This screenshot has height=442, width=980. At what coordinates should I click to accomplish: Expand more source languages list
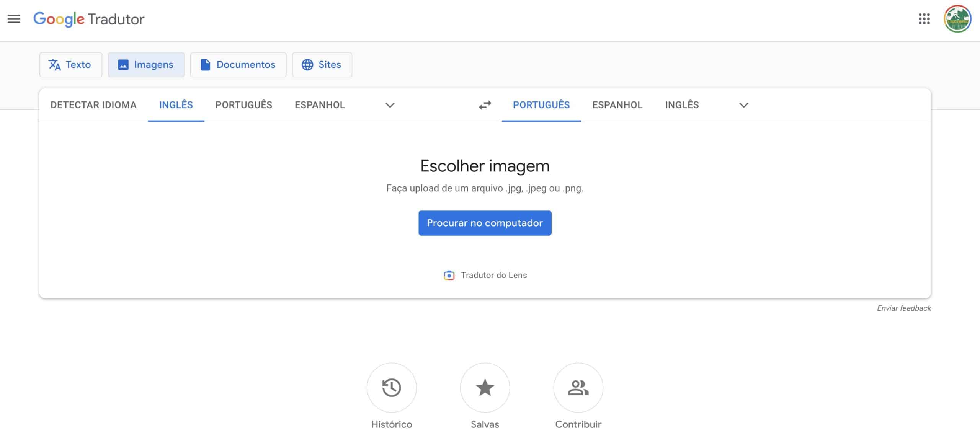(390, 105)
